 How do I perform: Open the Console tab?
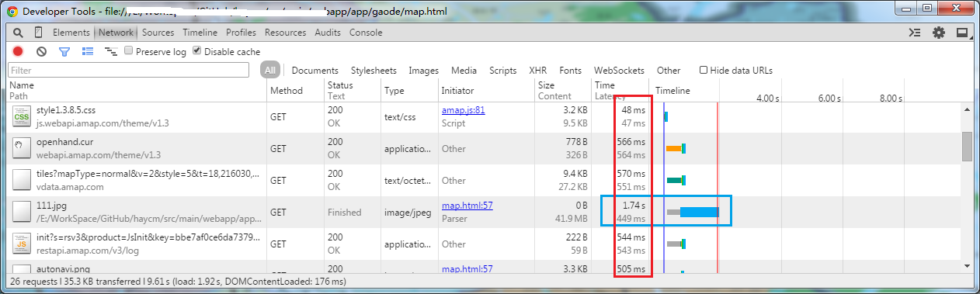(x=366, y=33)
